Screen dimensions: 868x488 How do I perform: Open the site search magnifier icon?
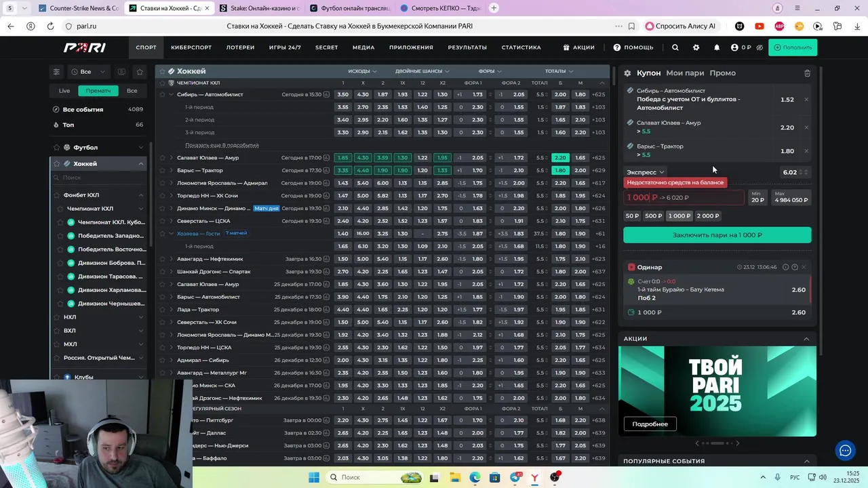[675, 47]
